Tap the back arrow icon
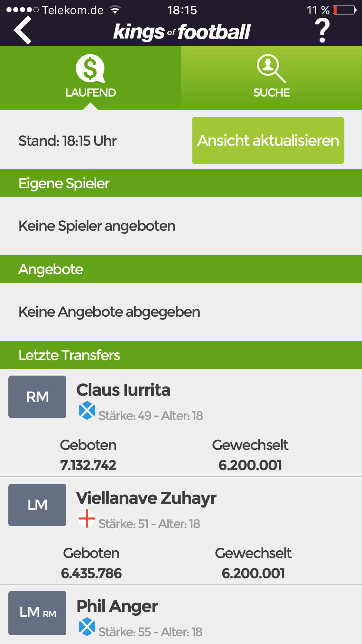362x644 pixels. 23,30
